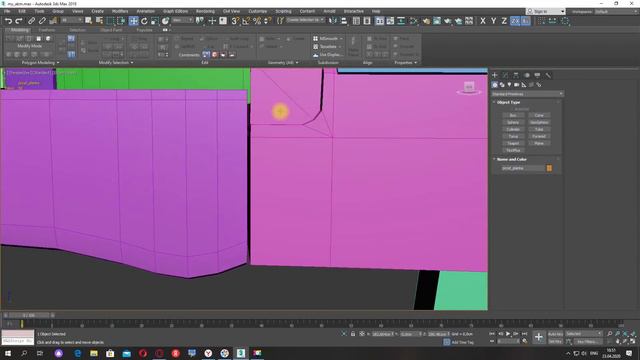Open the Hierarchy tab in command panel
This screenshot has width=640, height=360.
516,75
